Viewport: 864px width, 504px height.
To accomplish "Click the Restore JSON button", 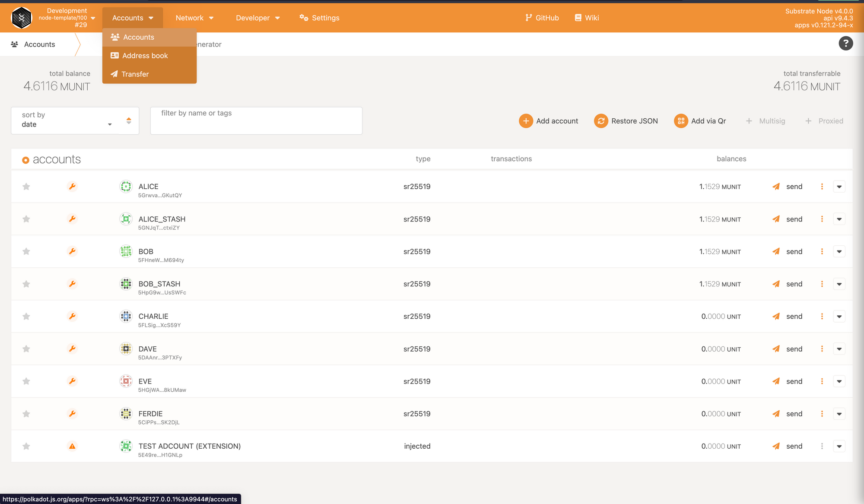I will pyautogui.click(x=626, y=121).
